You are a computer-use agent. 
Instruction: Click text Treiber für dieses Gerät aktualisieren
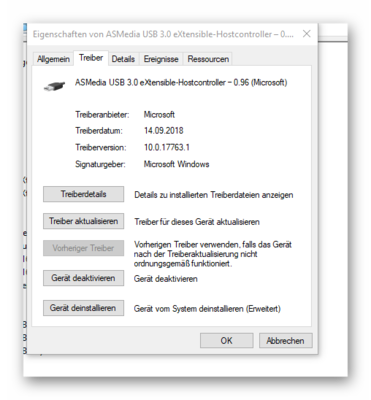coord(197,222)
